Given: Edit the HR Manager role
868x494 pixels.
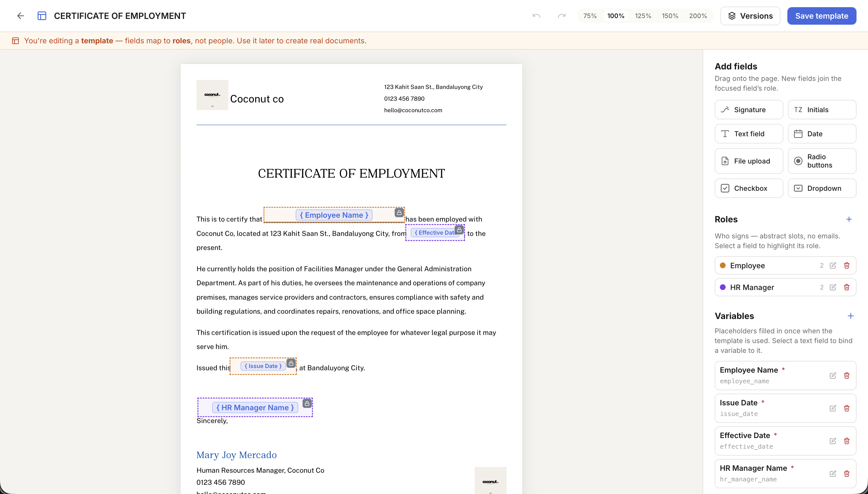Looking at the screenshot, I should tap(833, 287).
